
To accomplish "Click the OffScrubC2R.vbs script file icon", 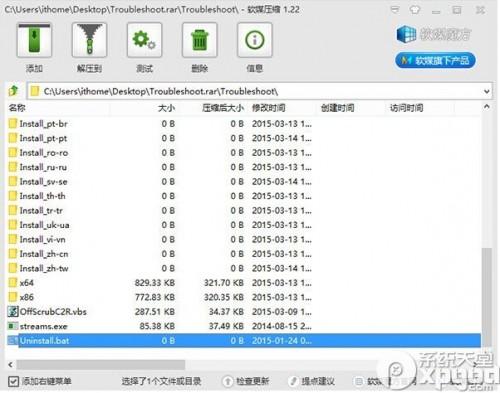I will pos(13,312).
